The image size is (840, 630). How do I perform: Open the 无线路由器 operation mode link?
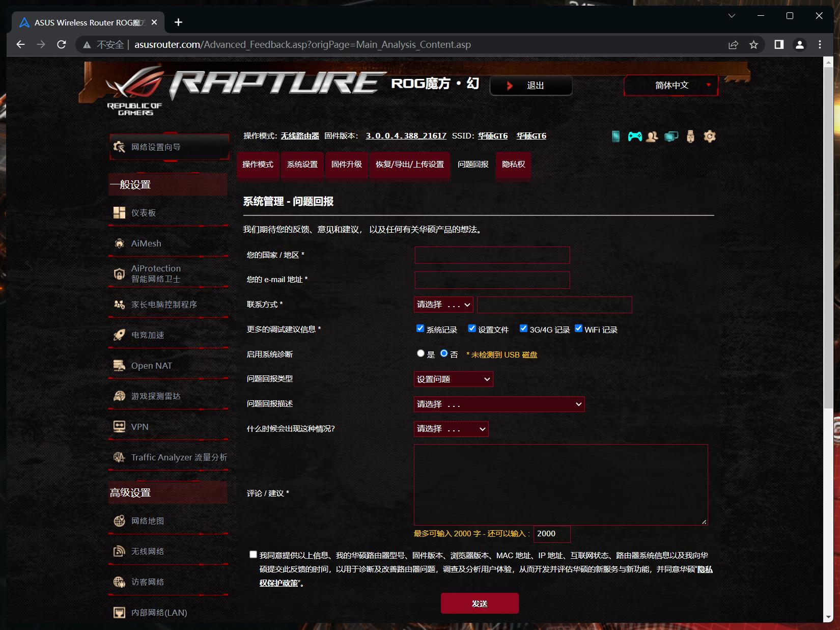tap(300, 136)
